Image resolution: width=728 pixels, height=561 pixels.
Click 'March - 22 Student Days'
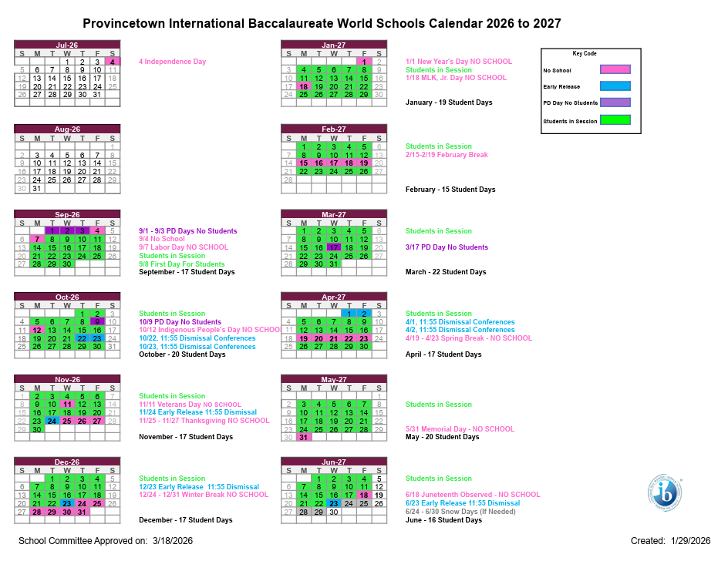click(446, 271)
